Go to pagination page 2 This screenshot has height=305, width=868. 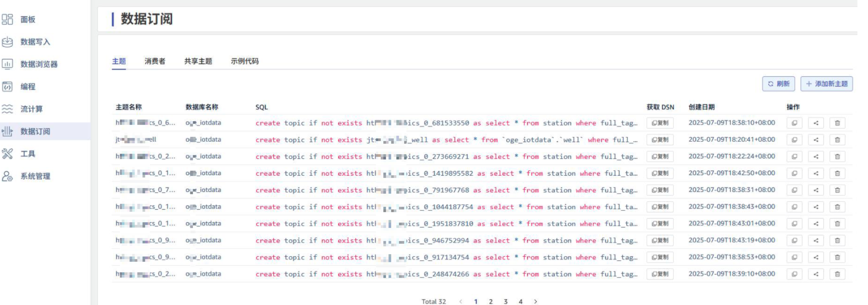tap(491, 301)
